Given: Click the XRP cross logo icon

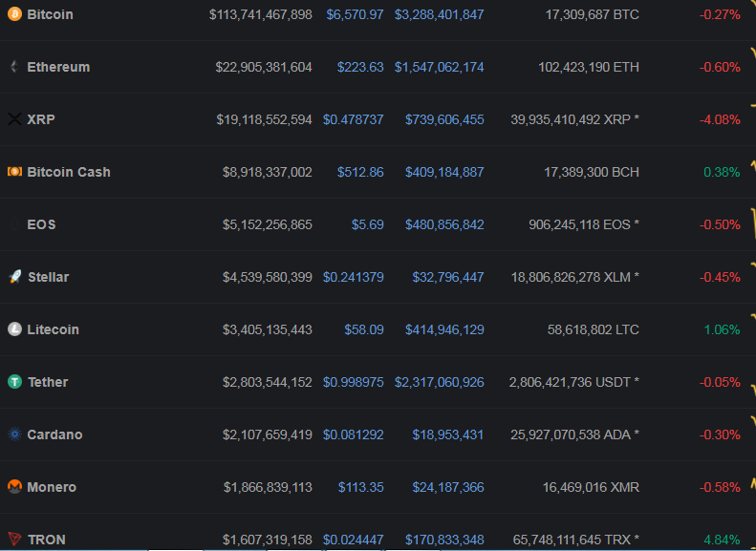Looking at the screenshot, I should click(x=14, y=119).
